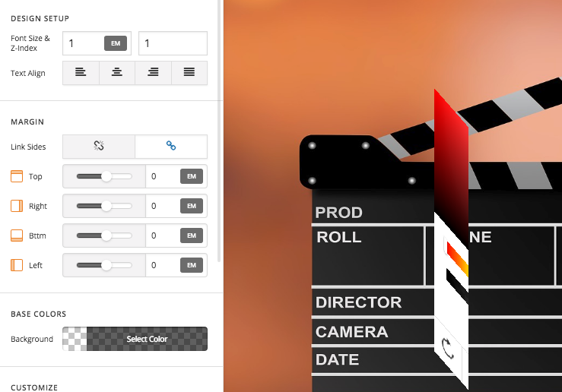Image resolution: width=562 pixels, height=392 pixels.
Task: Click the Top margin side icon
Action: [x=17, y=176]
